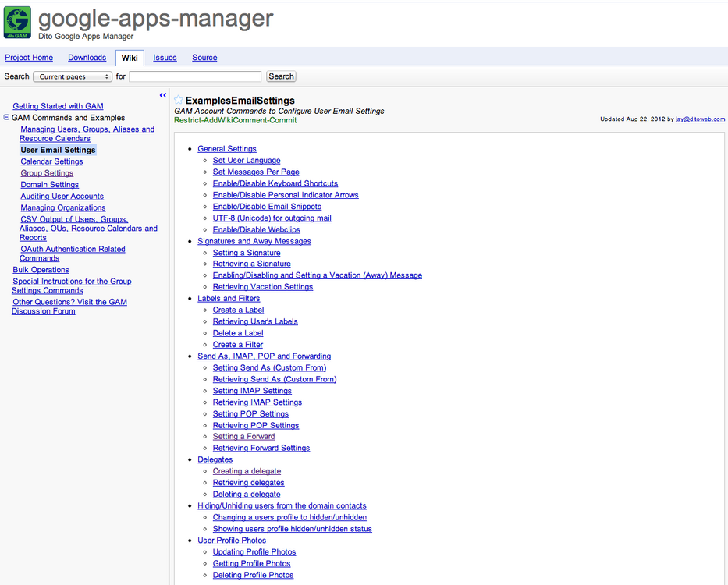Open Create a Filter link
The image size is (728, 585).
coord(238,345)
